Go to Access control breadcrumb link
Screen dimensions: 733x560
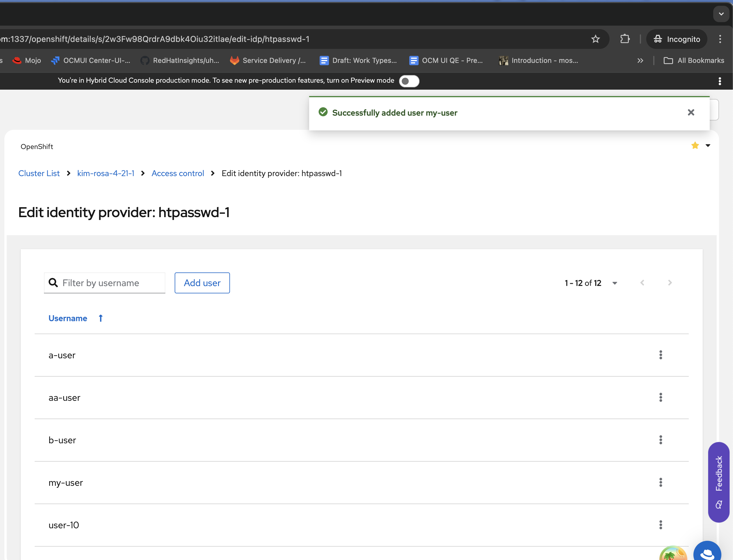pos(178,173)
